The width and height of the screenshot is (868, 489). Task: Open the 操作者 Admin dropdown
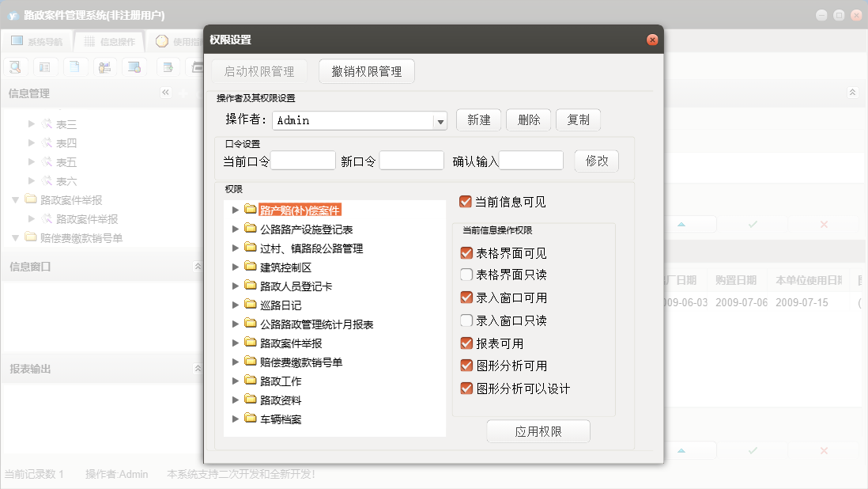(x=440, y=121)
